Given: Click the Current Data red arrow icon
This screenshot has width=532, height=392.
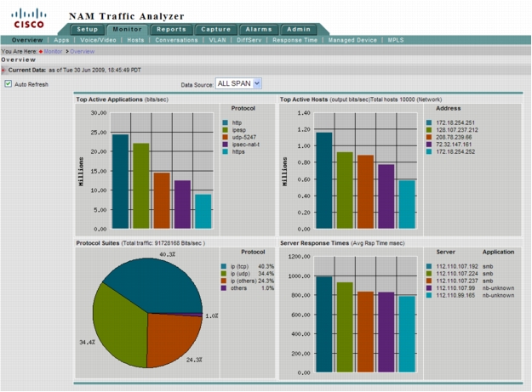Looking at the screenshot, I should click(x=3, y=70).
